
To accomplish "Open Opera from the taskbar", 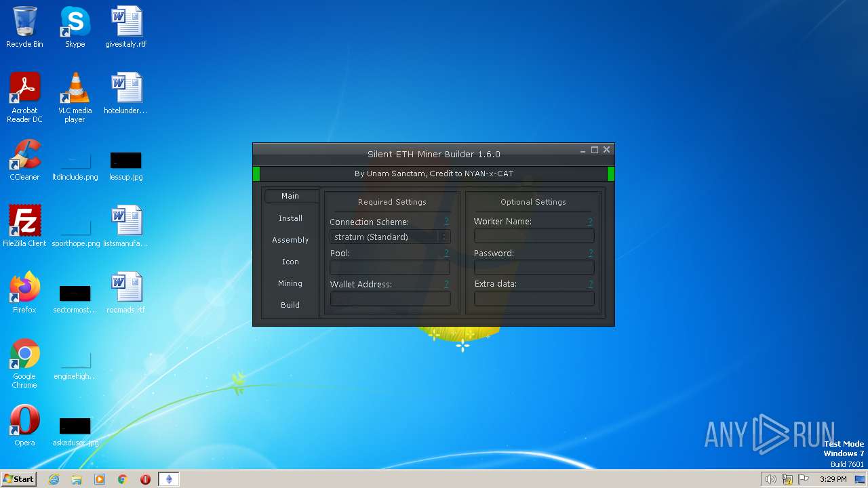I will tap(145, 479).
